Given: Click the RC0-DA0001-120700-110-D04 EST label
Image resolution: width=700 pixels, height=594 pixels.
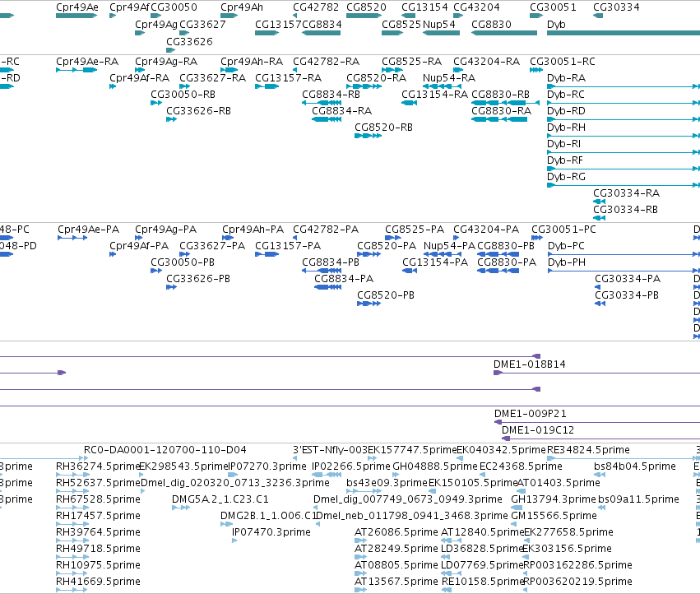Looking at the screenshot, I should coord(165,450).
